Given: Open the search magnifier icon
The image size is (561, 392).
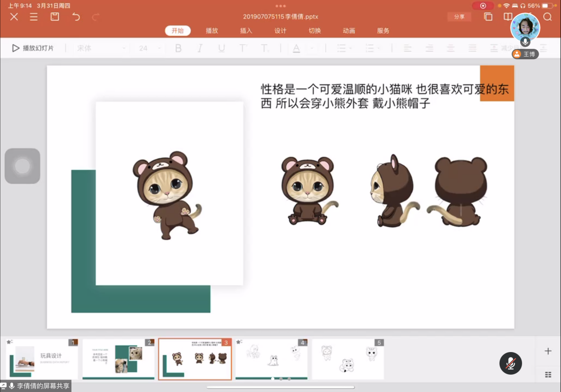Looking at the screenshot, I should tap(548, 17).
